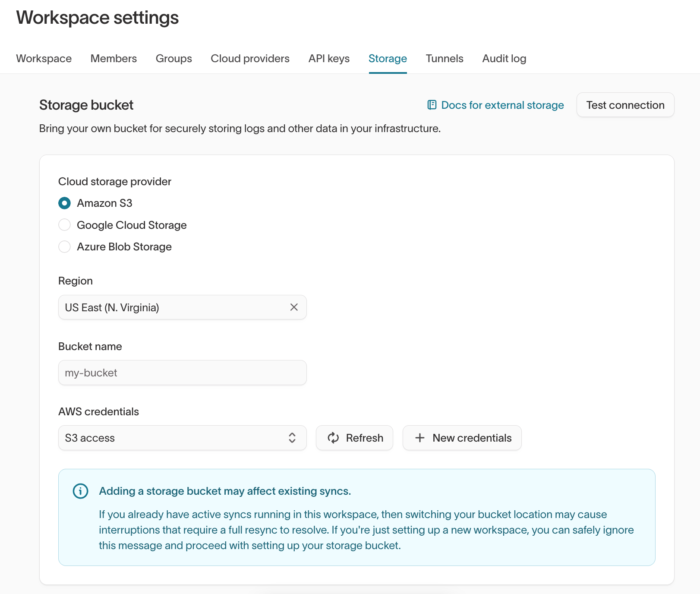Choose Google Cloud Storage provider
The width and height of the screenshot is (700, 594).
pyautogui.click(x=65, y=225)
